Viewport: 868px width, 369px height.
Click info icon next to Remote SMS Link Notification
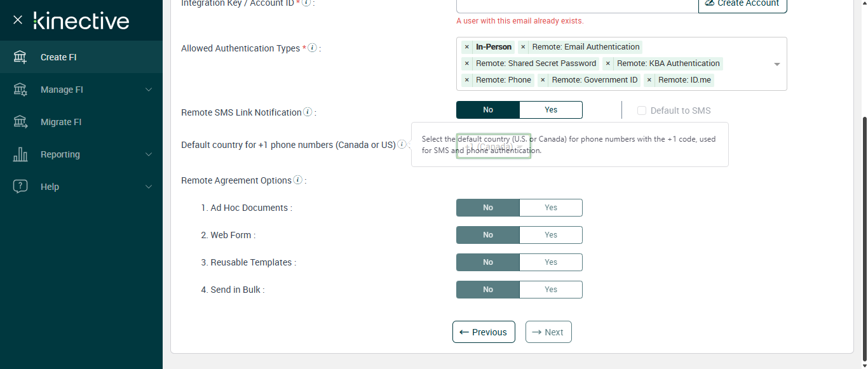308,112
